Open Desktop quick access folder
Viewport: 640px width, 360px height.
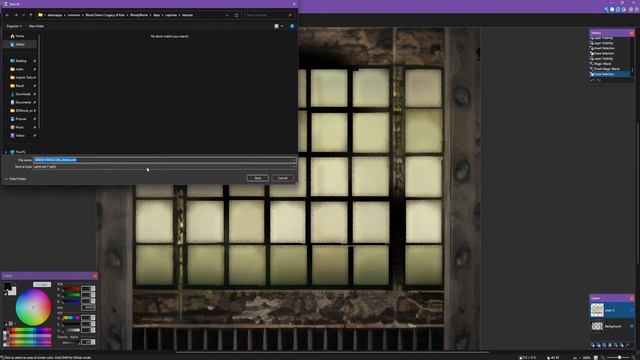pos(20,61)
